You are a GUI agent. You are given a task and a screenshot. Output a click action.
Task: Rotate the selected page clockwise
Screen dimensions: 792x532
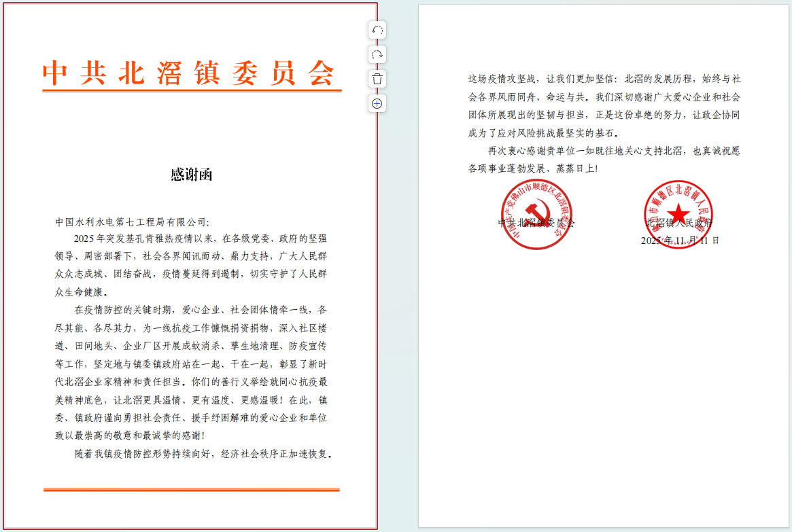coord(377,54)
